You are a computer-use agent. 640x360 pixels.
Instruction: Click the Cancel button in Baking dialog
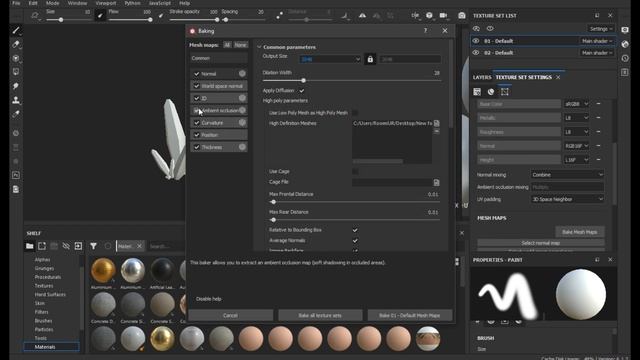[x=230, y=316]
